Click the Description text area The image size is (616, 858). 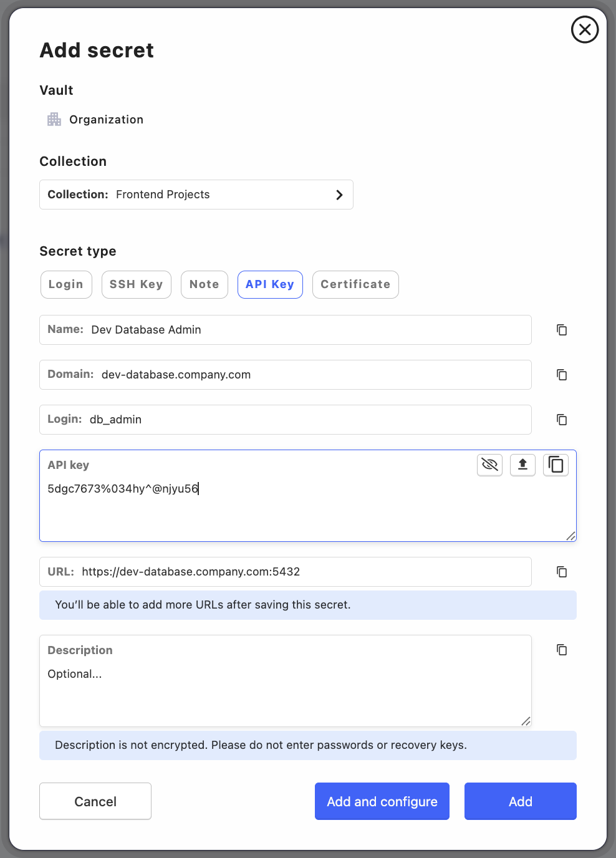[x=286, y=681]
